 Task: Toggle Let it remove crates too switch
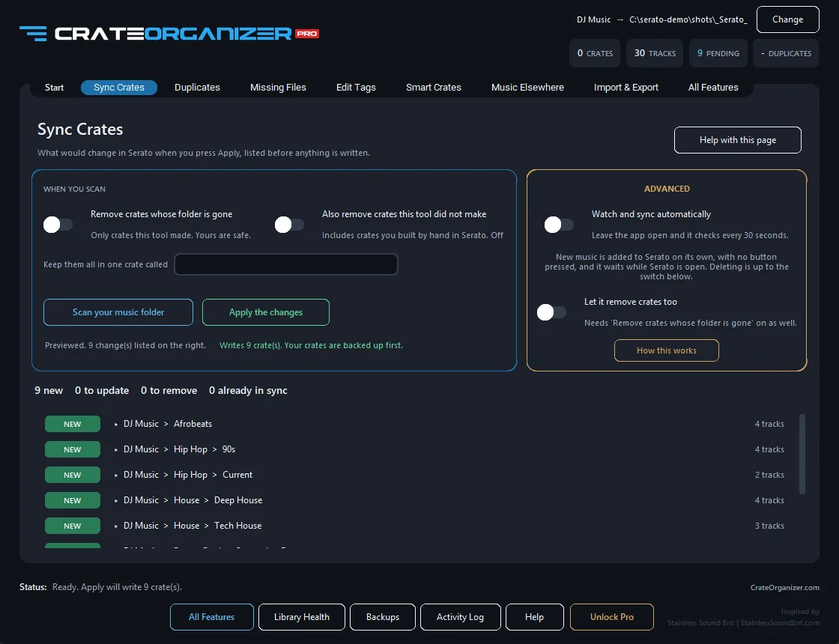[x=551, y=312]
